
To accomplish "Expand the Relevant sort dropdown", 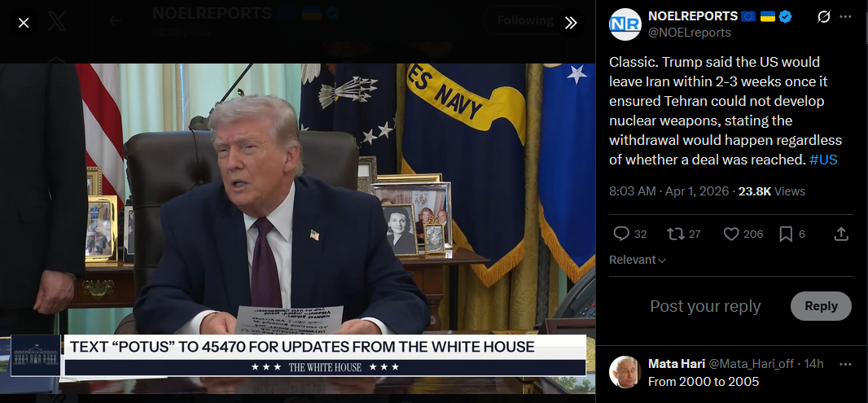I will (x=638, y=260).
